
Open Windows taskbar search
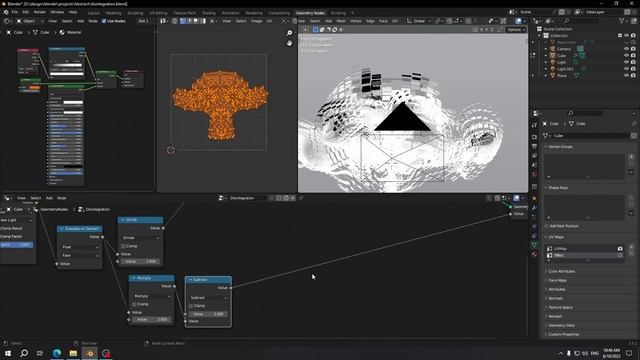point(24,353)
